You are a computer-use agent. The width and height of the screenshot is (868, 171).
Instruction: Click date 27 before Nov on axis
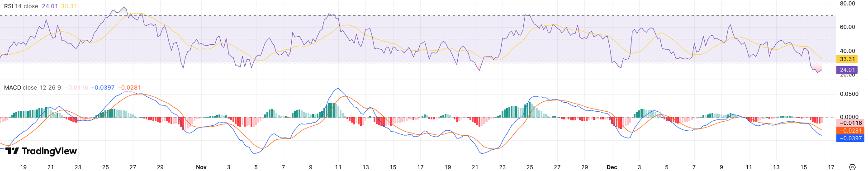[x=133, y=167]
